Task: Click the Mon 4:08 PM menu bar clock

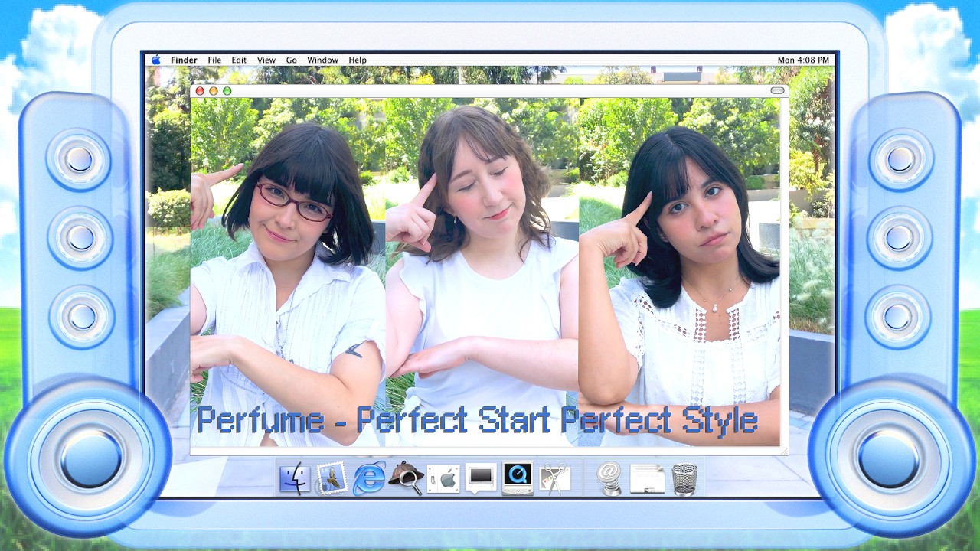Action: point(803,60)
